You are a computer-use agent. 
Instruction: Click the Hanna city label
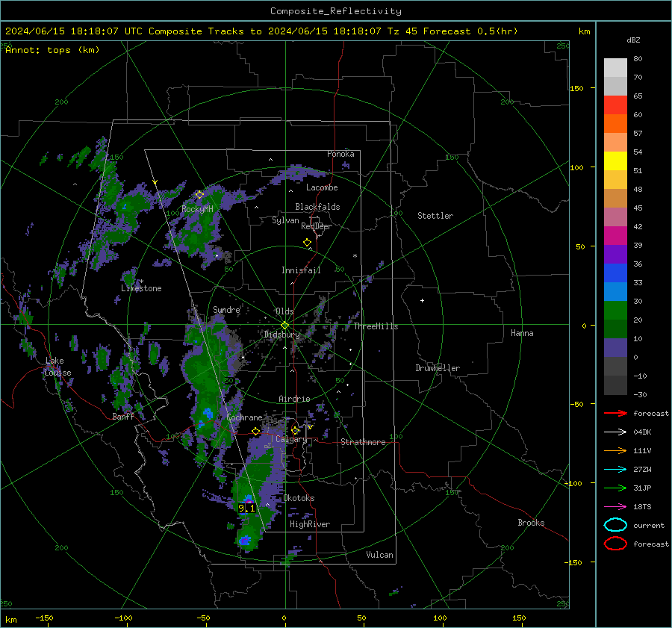pyautogui.click(x=522, y=333)
